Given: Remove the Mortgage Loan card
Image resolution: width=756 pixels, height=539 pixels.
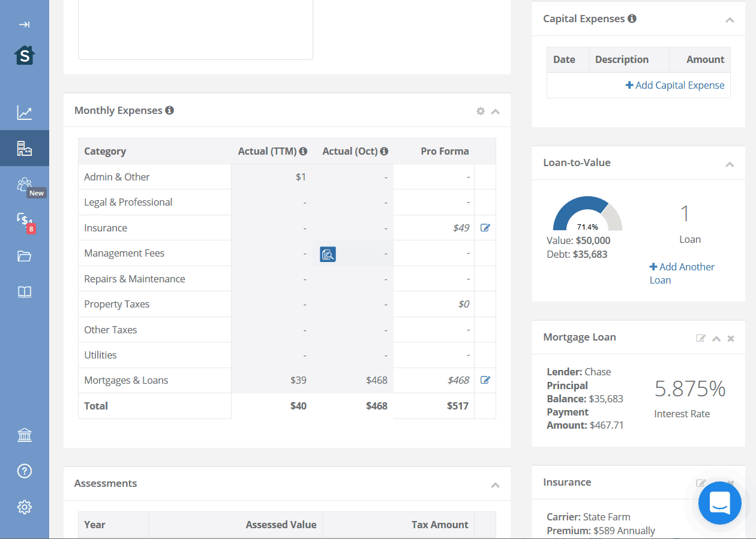Looking at the screenshot, I should click(x=731, y=338).
